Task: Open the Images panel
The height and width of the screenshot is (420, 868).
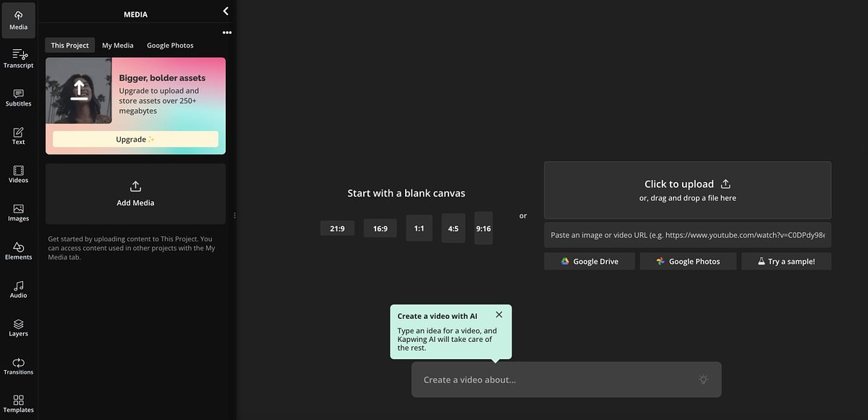Action: [18, 213]
